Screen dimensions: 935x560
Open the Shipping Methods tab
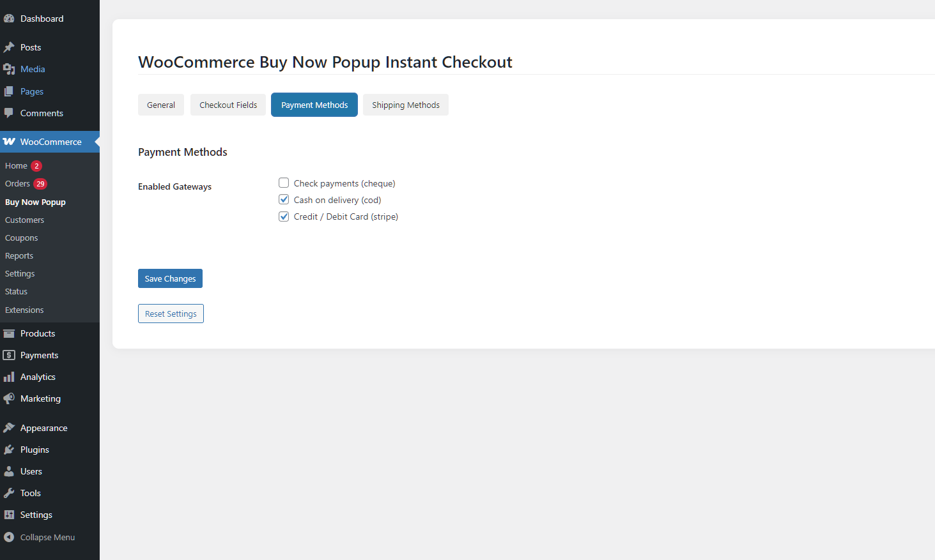coord(406,105)
